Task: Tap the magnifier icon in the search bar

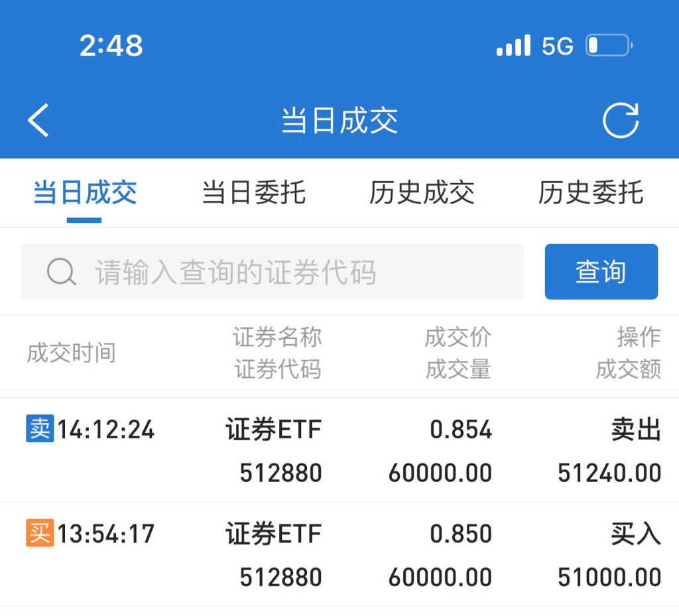Action: click(61, 271)
